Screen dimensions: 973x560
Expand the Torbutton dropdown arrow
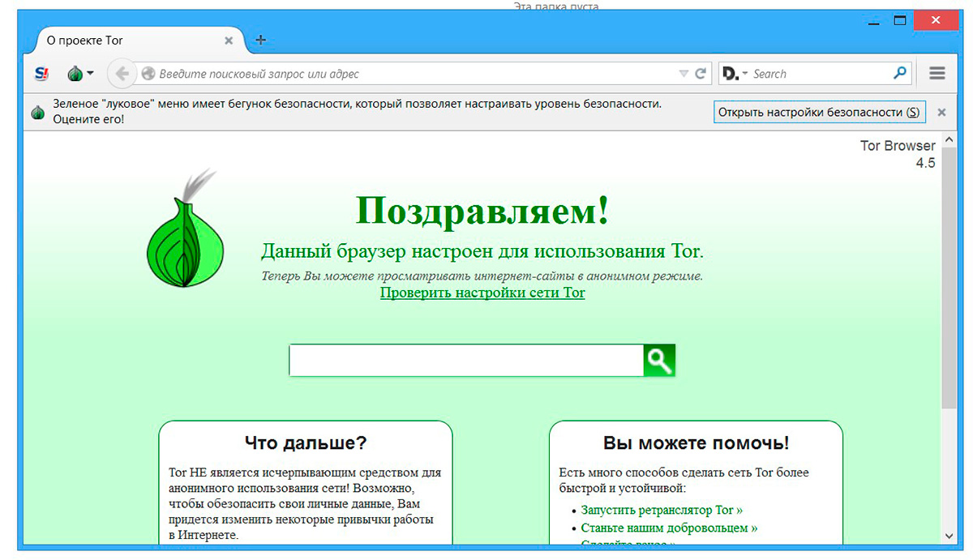tap(89, 73)
